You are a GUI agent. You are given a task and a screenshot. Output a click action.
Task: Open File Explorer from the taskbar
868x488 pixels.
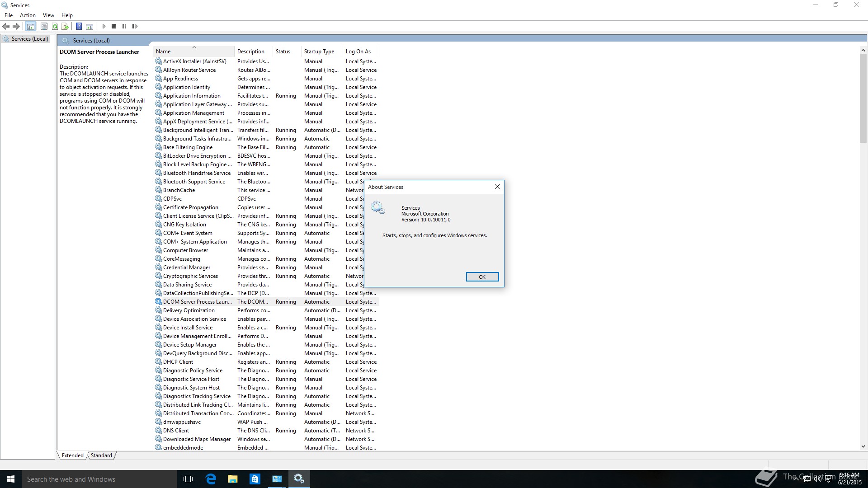pos(232,479)
